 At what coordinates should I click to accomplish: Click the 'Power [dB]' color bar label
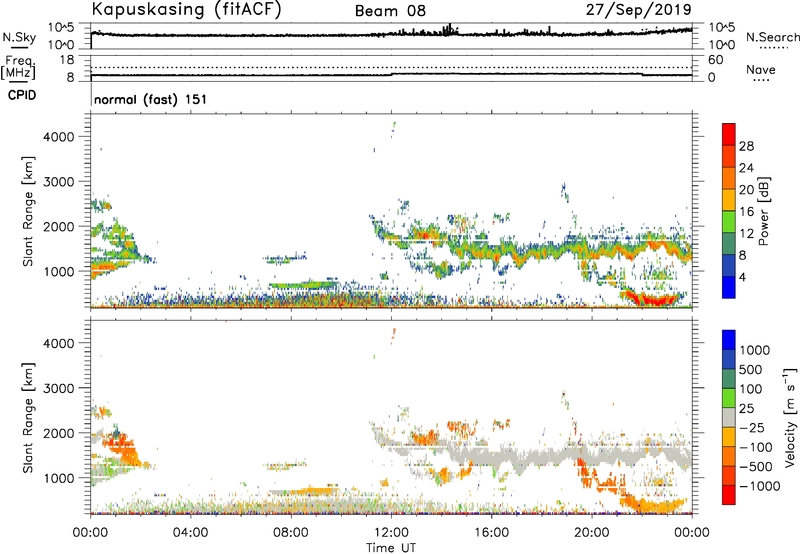tap(764, 211)
